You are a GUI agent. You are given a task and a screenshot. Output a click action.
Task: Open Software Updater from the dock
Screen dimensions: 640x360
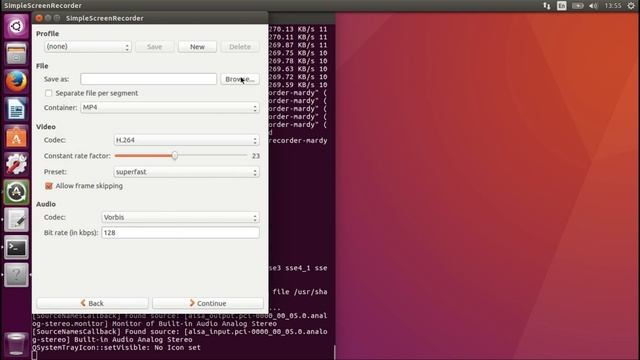16,192
